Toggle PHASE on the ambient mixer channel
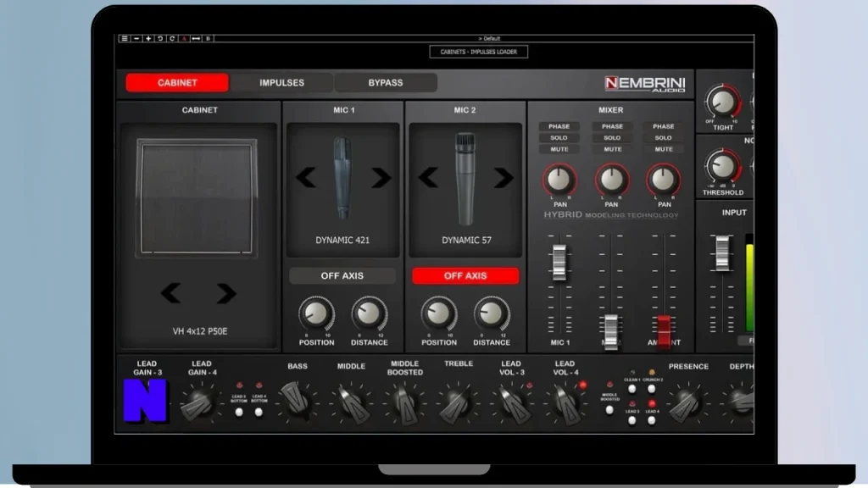The width and height of the screenshot is (868, 488). [663, 126]
